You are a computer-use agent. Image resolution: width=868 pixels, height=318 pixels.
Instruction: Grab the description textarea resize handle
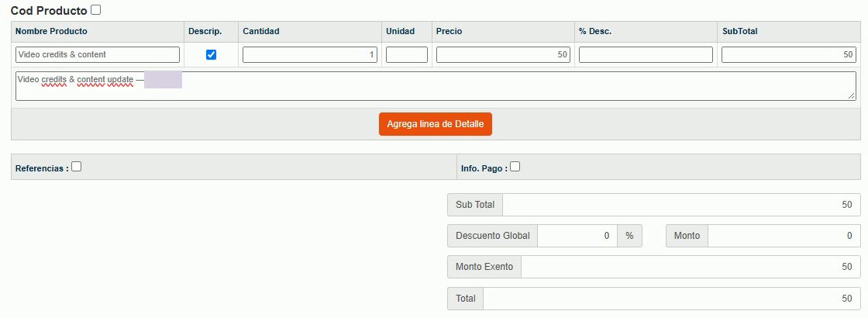click(852, 96)
